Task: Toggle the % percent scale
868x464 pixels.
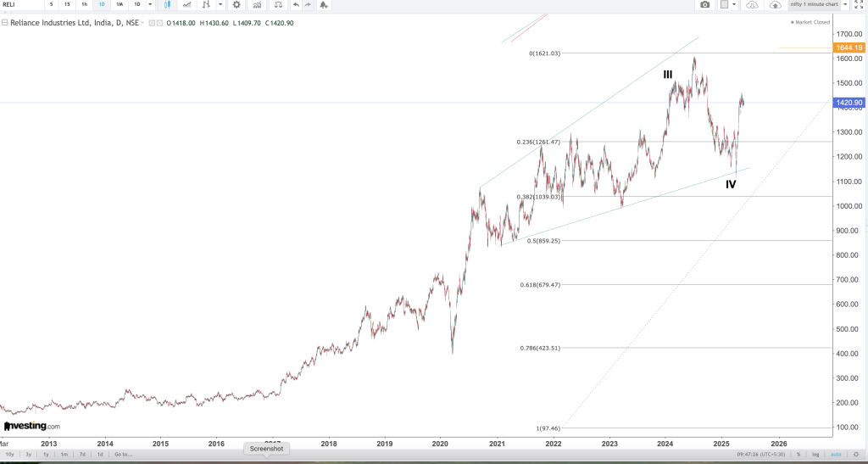Action: click(798, 454)
